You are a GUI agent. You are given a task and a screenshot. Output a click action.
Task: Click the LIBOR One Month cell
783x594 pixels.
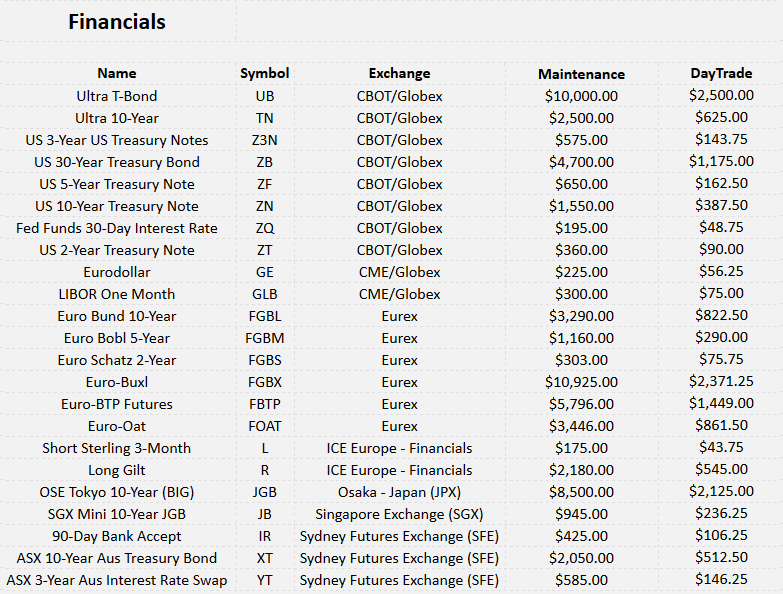pos(117,294)
